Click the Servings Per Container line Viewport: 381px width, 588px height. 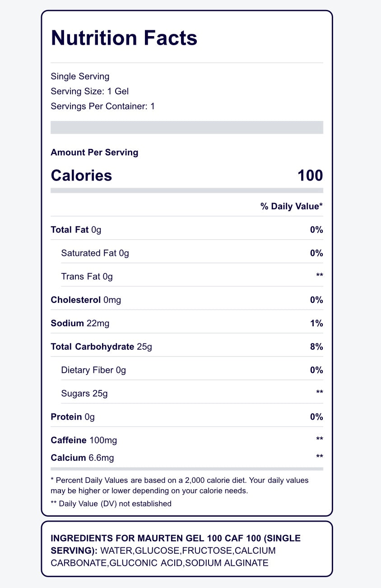tap(103, 106)
